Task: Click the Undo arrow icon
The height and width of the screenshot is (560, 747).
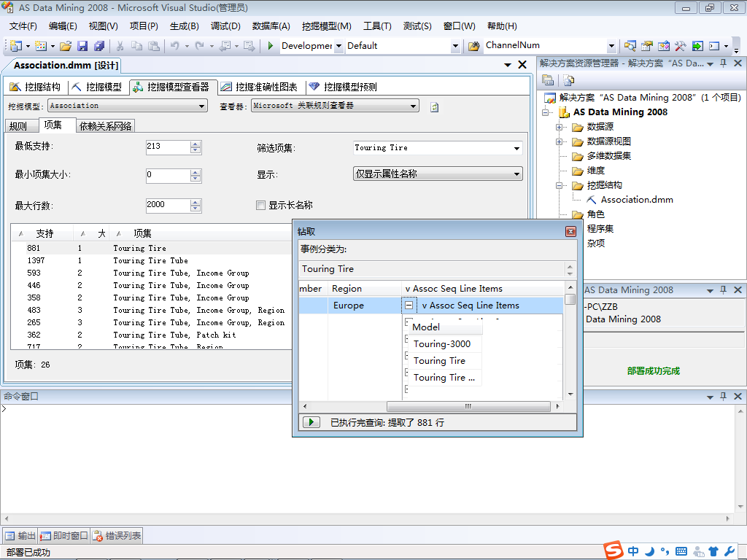Action: pos(175,46)
